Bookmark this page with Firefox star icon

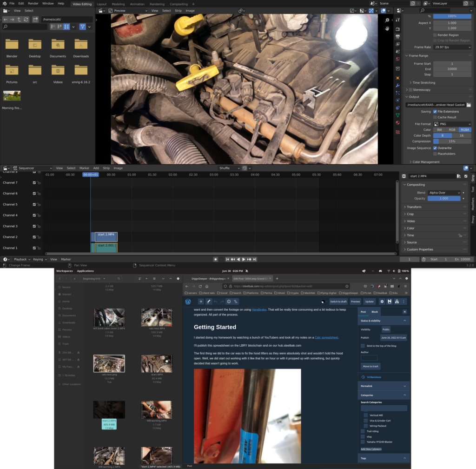point(347,286)
